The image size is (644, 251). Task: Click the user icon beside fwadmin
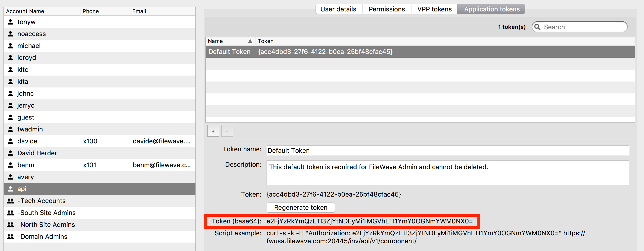(x=10, y=129)
